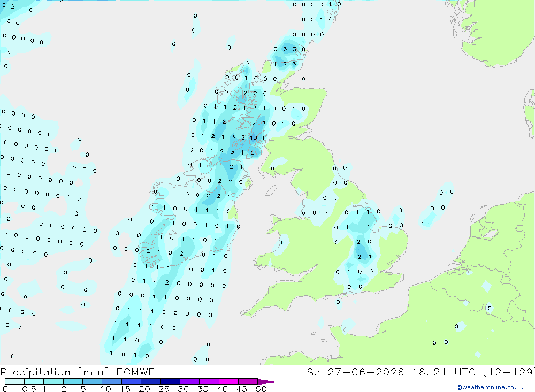Click the '15' legend scale label
535x392 pixels.
(125, 389)
